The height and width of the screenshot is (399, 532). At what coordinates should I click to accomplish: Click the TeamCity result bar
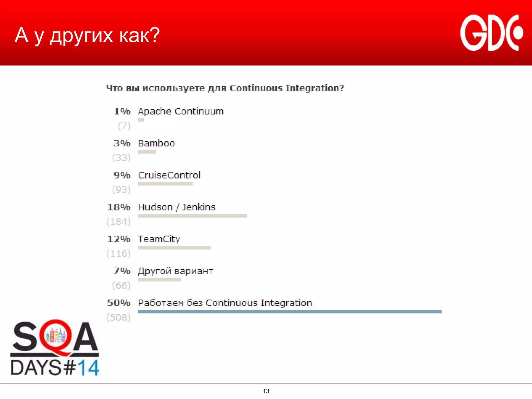pos(174,248)
